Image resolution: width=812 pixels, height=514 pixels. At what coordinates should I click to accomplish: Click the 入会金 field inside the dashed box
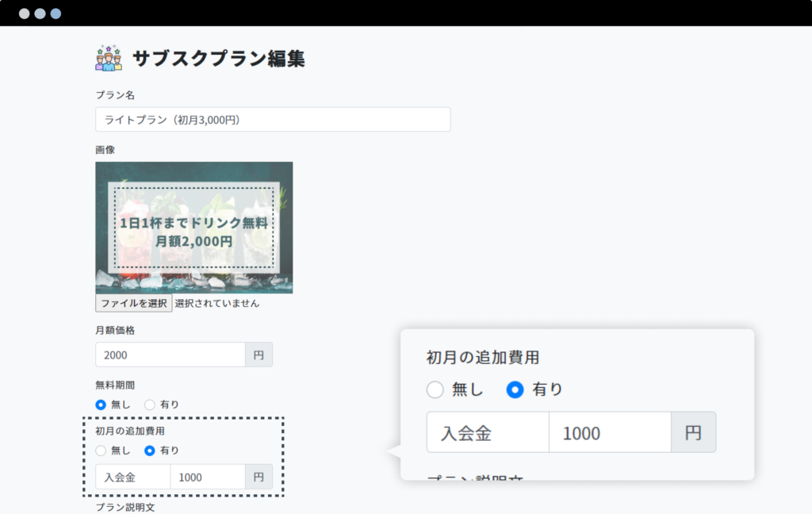coord(132,477)
